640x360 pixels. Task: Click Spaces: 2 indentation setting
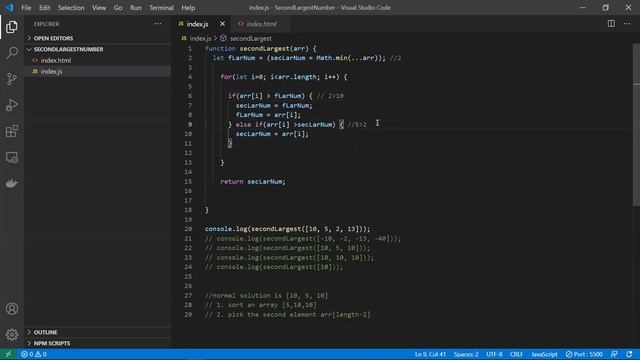click(466, 354)
